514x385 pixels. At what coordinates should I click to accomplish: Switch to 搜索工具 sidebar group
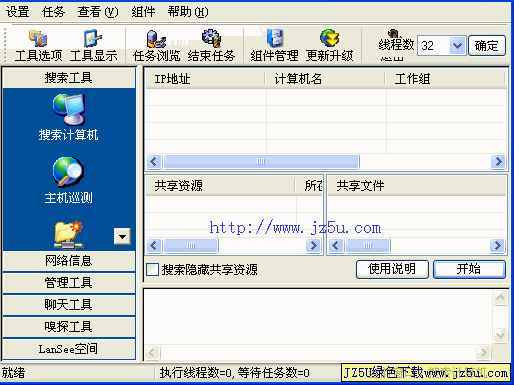point(69,78)
